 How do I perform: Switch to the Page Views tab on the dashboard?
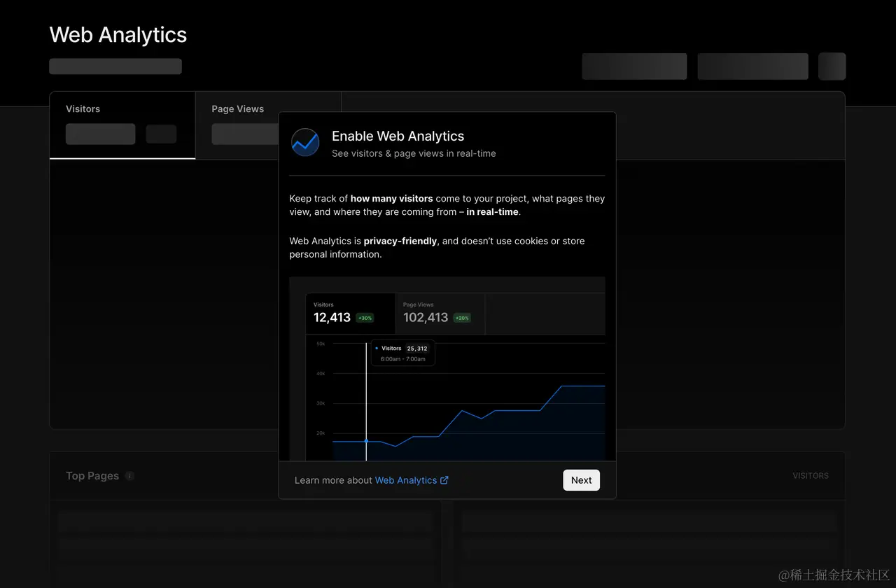click(268, 125)
